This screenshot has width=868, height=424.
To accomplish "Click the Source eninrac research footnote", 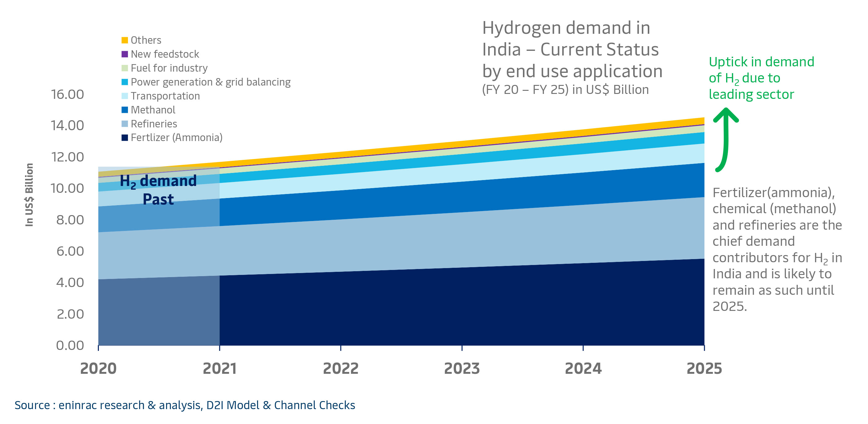I will [x=185, y=405].
